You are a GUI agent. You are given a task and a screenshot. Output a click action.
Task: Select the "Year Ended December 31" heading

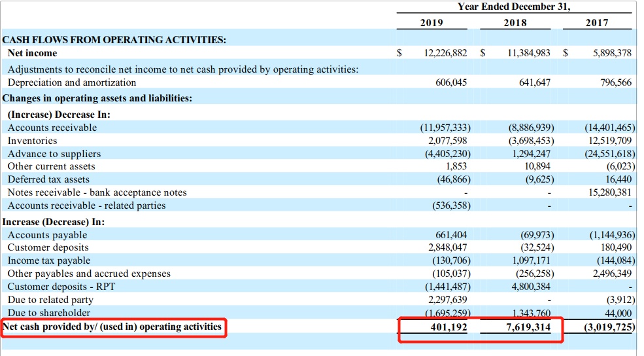[514, 7]
